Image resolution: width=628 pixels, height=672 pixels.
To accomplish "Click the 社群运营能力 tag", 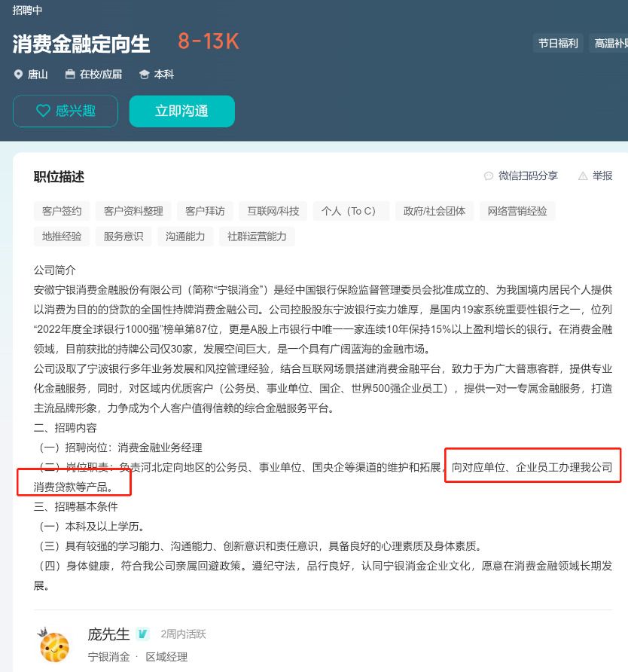I will [x=257, y=237].
